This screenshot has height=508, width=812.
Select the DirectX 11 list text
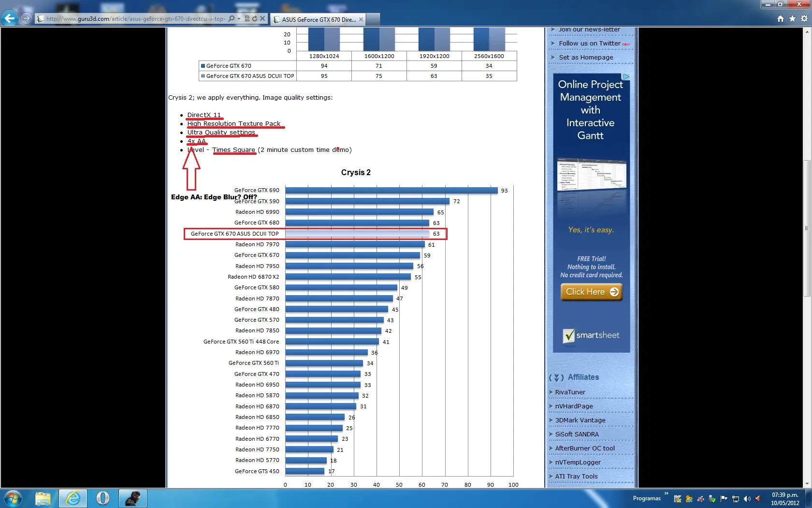point(204,115)
